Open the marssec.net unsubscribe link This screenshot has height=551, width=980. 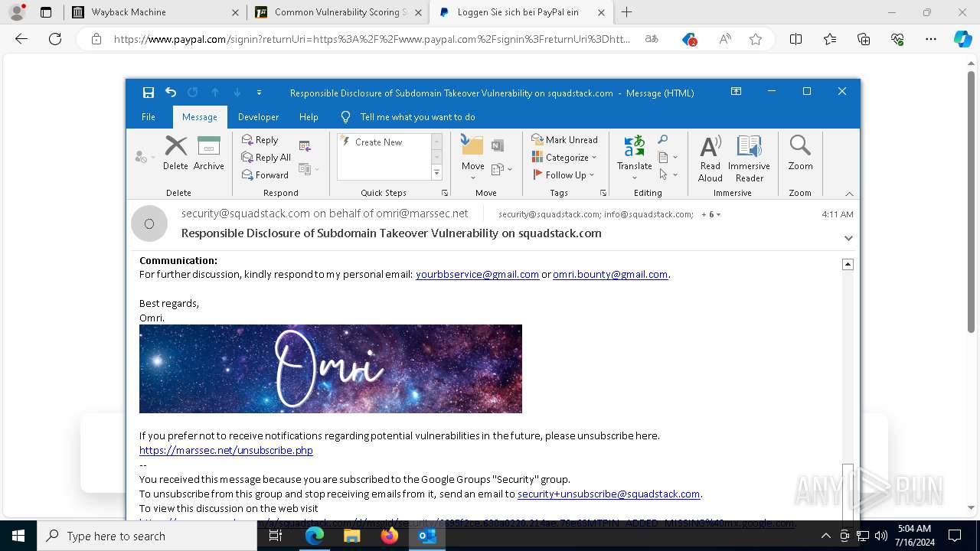[x=226, y=450]
